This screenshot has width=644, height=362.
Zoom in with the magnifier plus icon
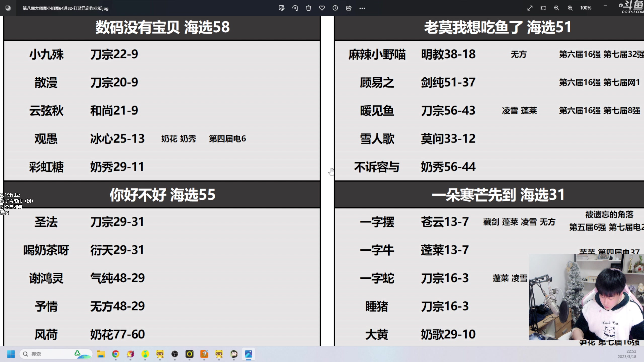tap(570, 8)
